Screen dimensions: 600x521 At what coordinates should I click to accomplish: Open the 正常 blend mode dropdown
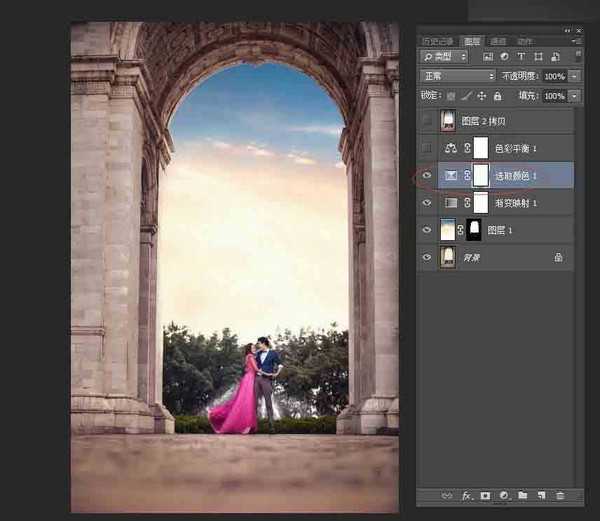pos(458,76)
